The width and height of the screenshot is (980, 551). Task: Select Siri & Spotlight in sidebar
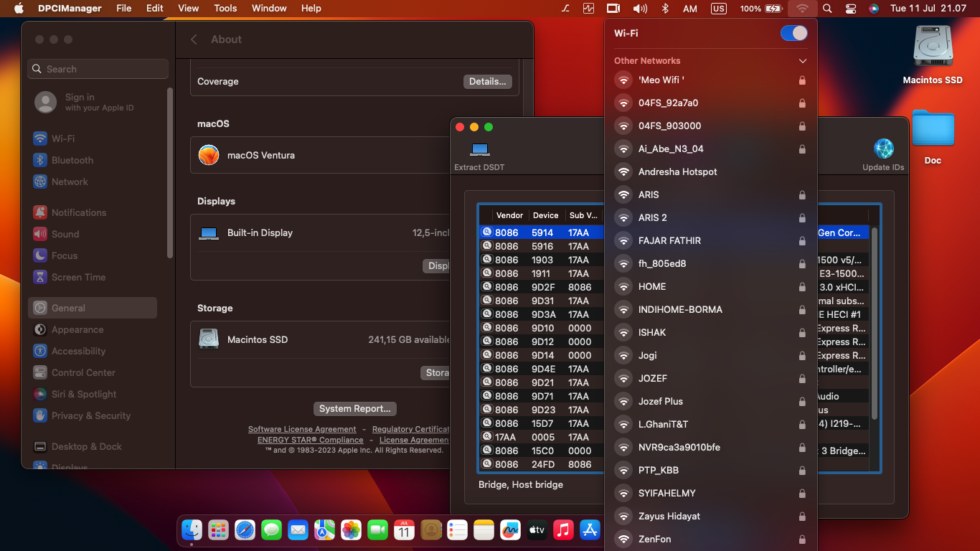pyautogui.click(x=93, y=394)
